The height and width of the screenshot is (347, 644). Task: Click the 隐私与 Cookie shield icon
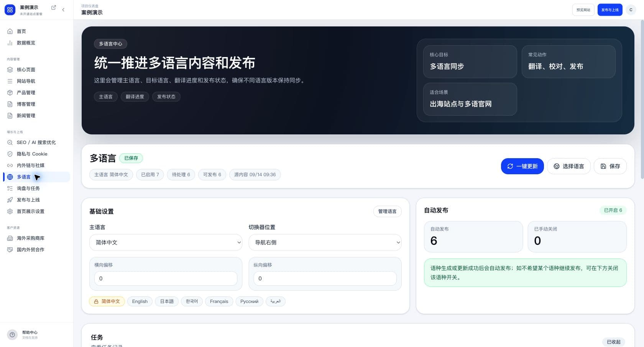pos(10,154)
